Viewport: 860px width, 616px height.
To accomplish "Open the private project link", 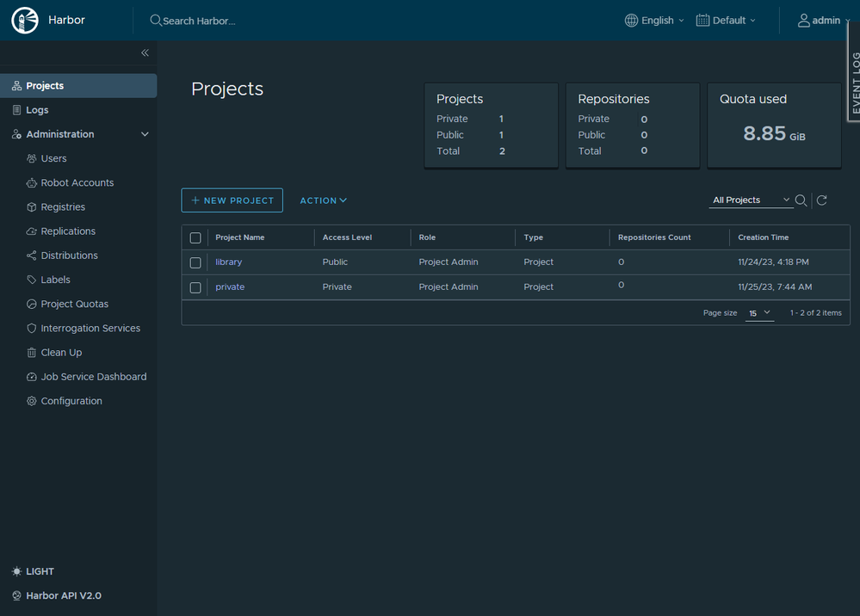I will click(x=230, y=286).
